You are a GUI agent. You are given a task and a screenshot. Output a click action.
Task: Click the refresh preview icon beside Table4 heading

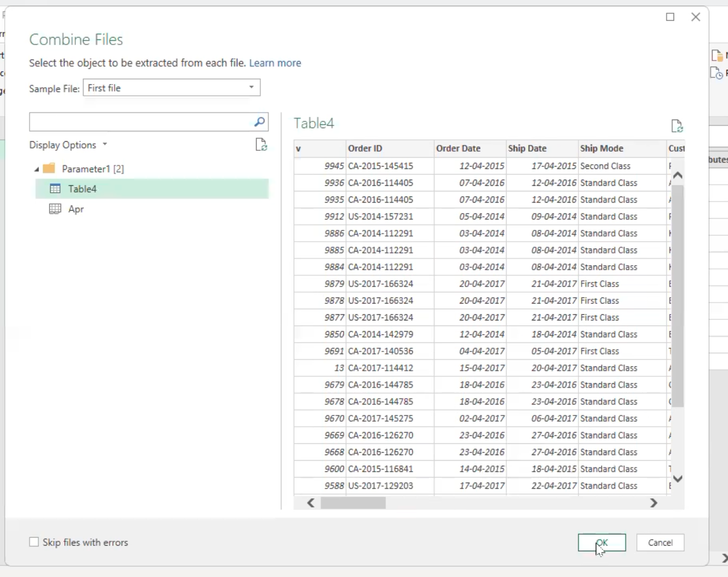[677, 126]
